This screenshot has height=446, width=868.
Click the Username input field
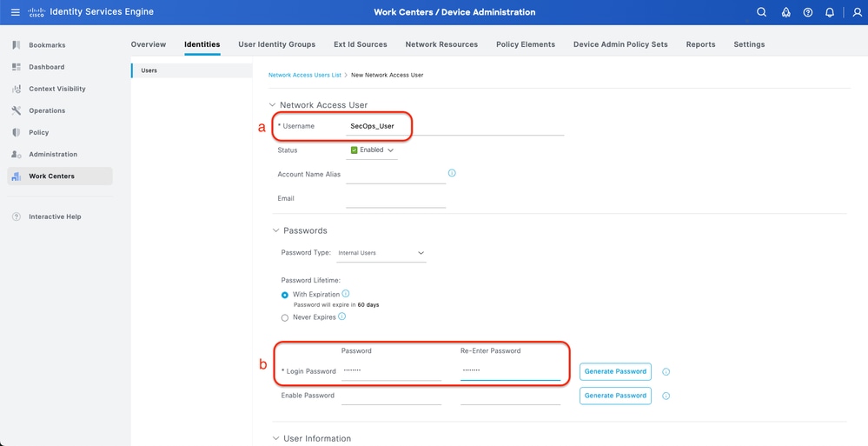pos(455,126)
